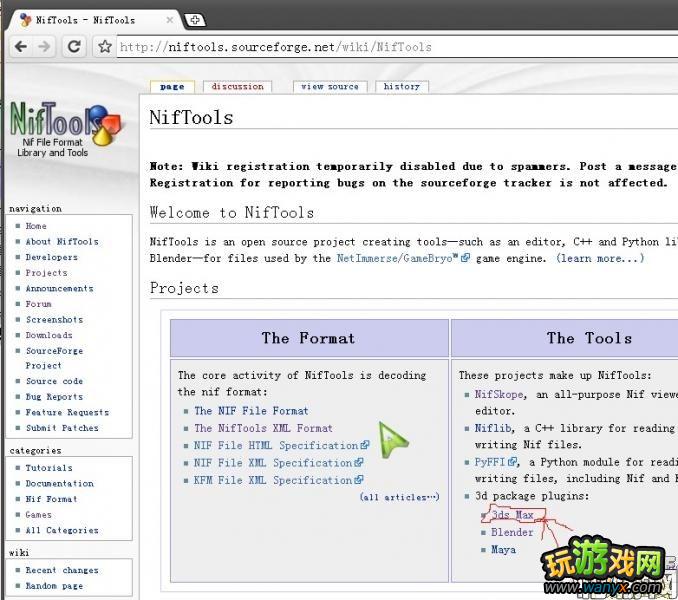Open the Announcements link

(59, 288)
